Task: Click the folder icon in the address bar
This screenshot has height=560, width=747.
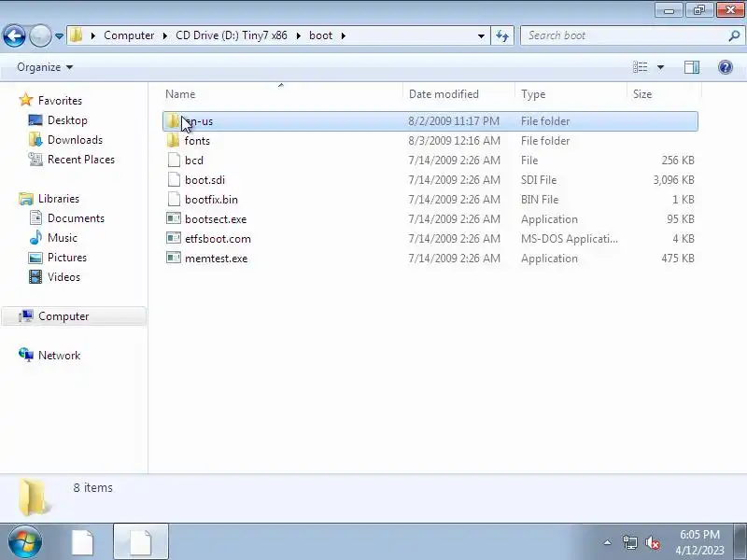Action: [x=77, y=35]
